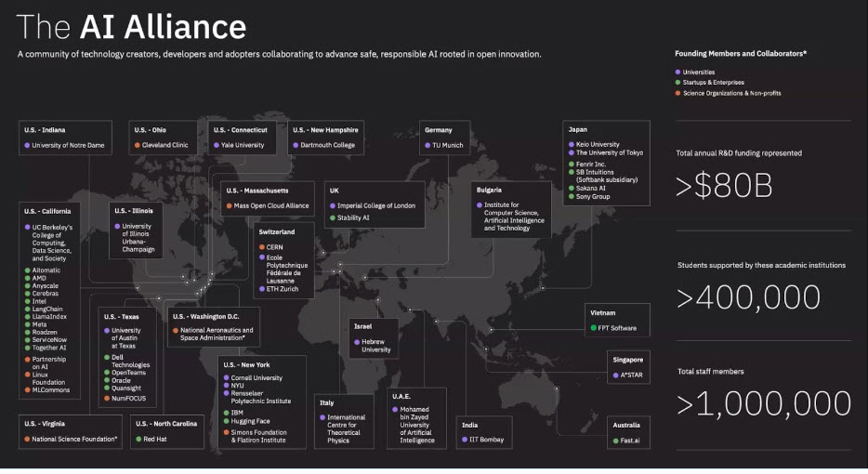Click 'Dartmouth College' entry
The height and width of the screenshot is (474, 868).
(x=328, y=145)
